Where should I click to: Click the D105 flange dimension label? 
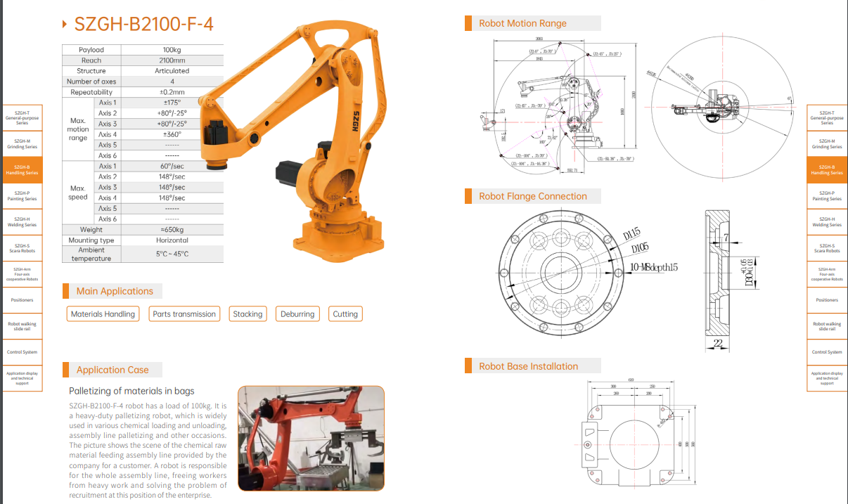[638, 248]
